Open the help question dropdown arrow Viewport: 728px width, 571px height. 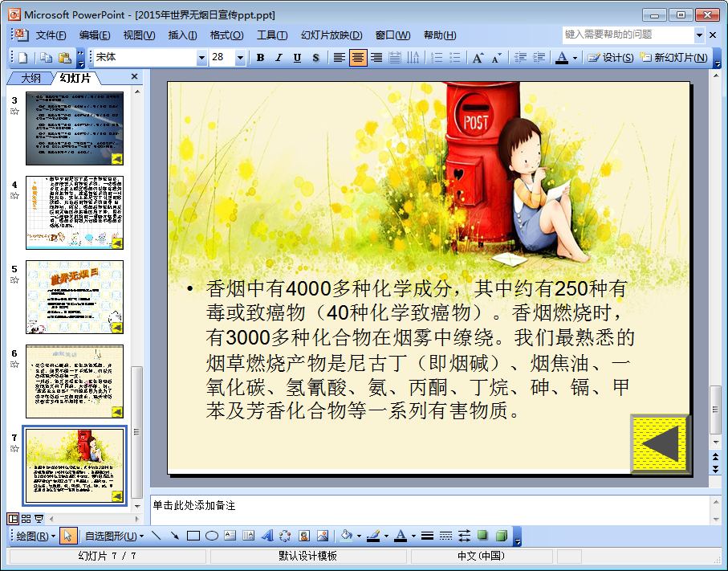(699, 35)
